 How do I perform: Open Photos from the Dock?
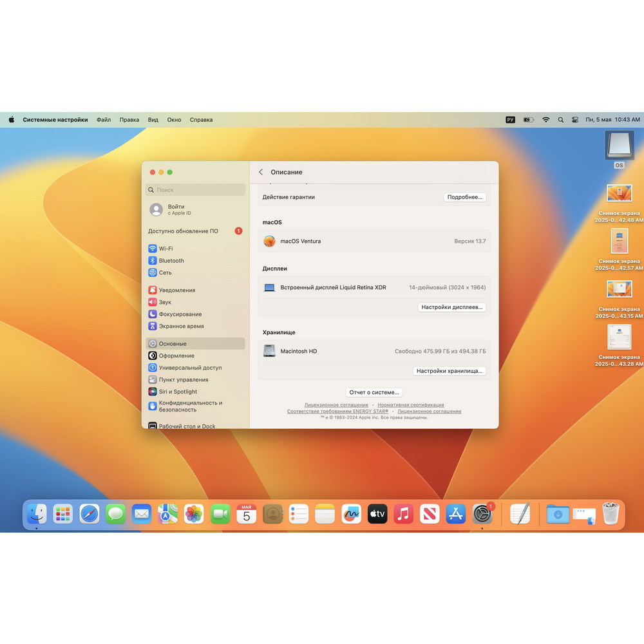[194, 514]
